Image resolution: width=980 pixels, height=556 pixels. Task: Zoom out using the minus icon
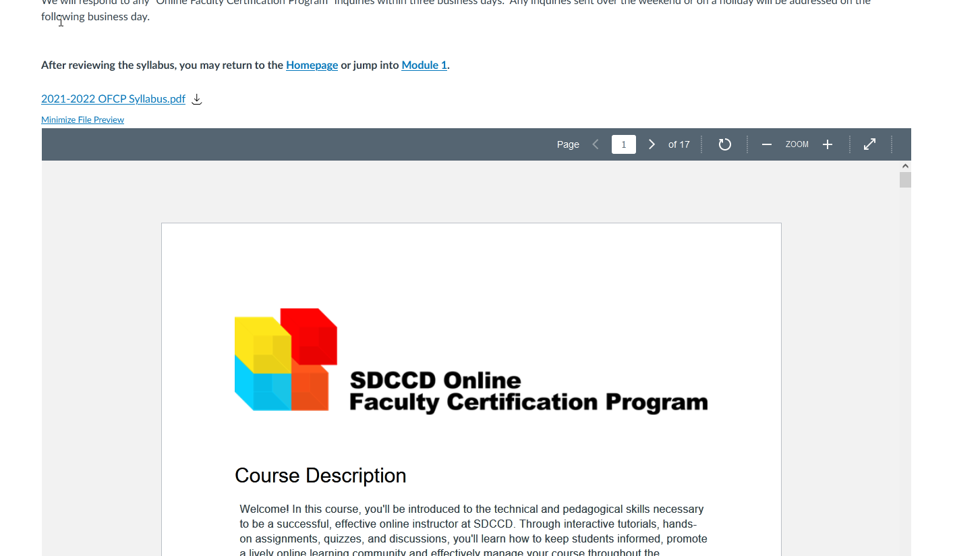point(766,144)
